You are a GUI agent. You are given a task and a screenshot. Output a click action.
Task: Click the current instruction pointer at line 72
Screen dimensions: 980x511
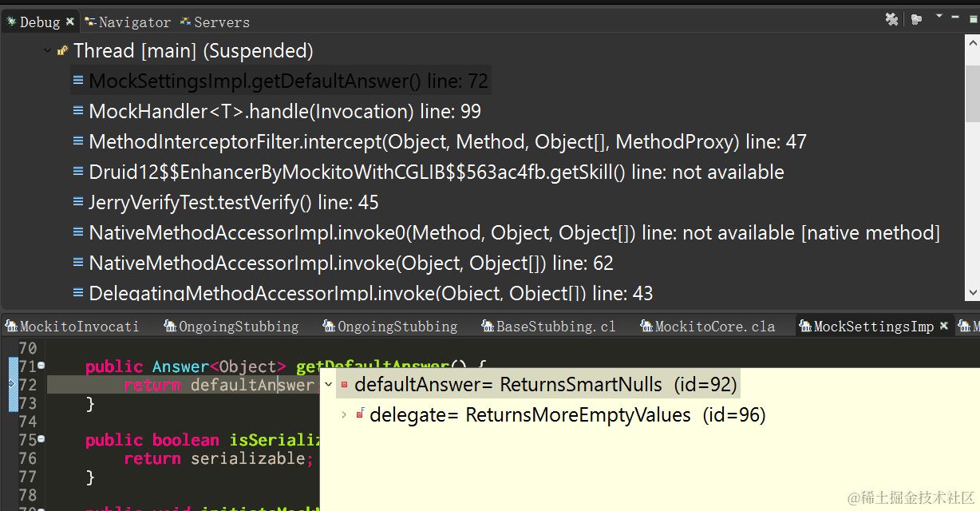pos(12,385)
